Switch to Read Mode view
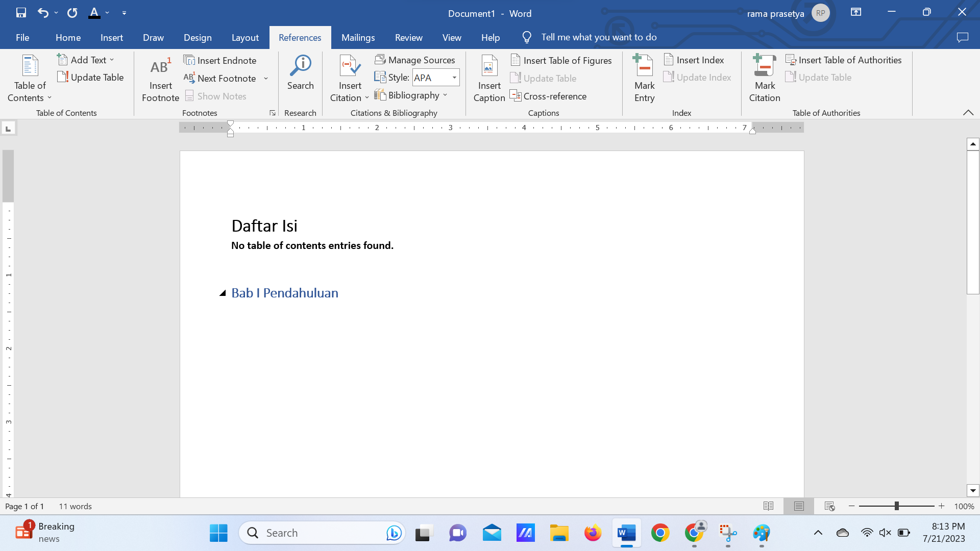Image resolution: width=980 pixels, height=551 pixels. pos(768,506)
